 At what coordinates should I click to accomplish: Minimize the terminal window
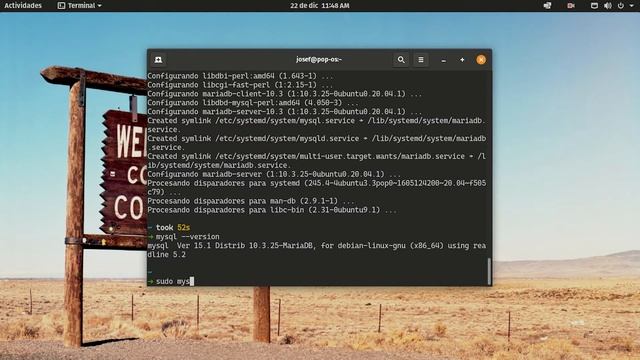click(x=444, y=60)
